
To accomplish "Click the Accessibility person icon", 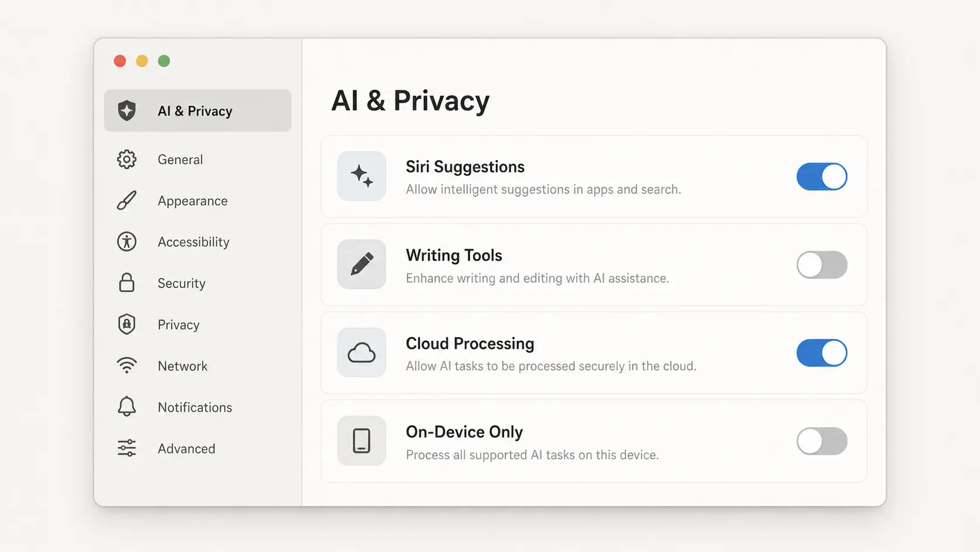I will [x=127, y=242].
